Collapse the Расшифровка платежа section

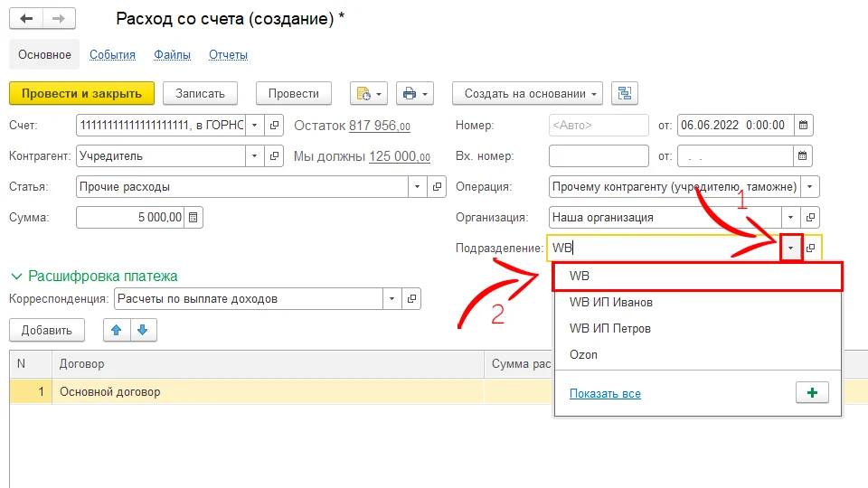point(16,276)
